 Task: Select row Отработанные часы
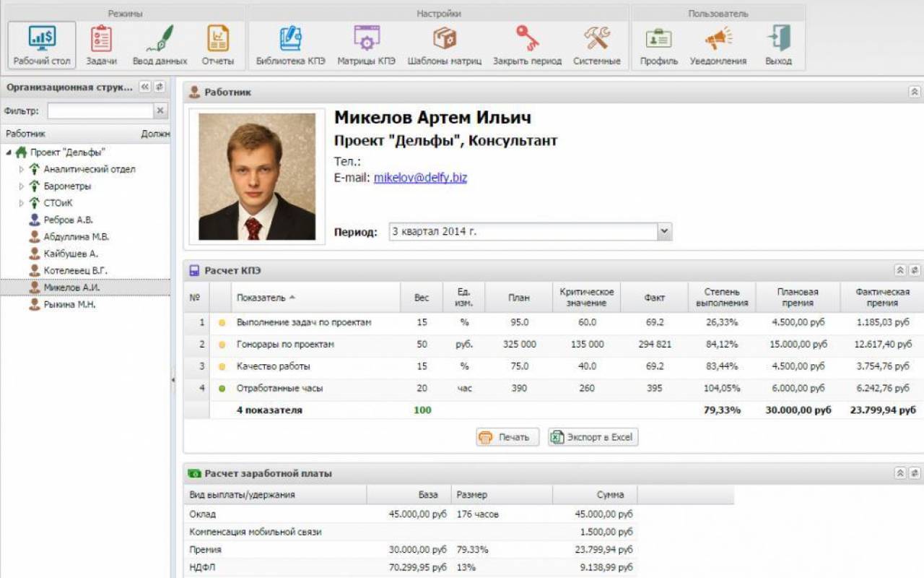coord(553,388)
